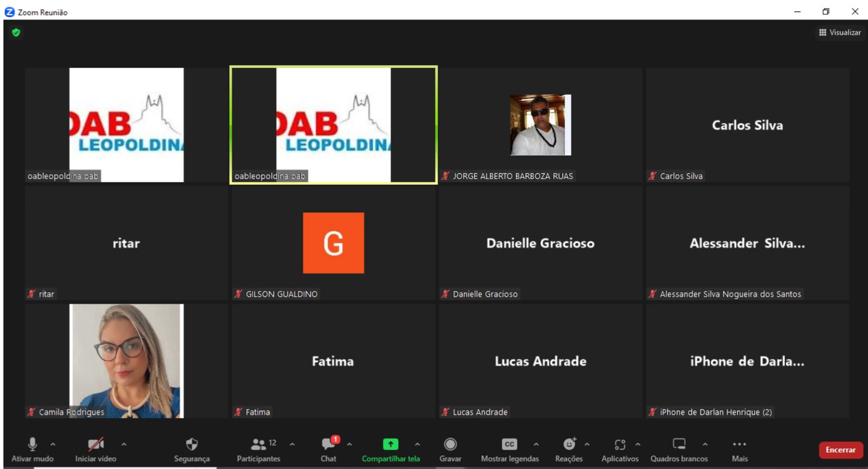Click the Participantes count 12
The height and width of the screenshot is (469, 868).
pos(272,442)
